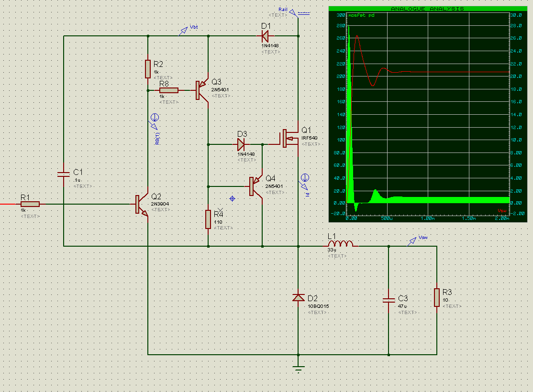Click the D2 reference label
533x392 pixels.
(312, 298)
